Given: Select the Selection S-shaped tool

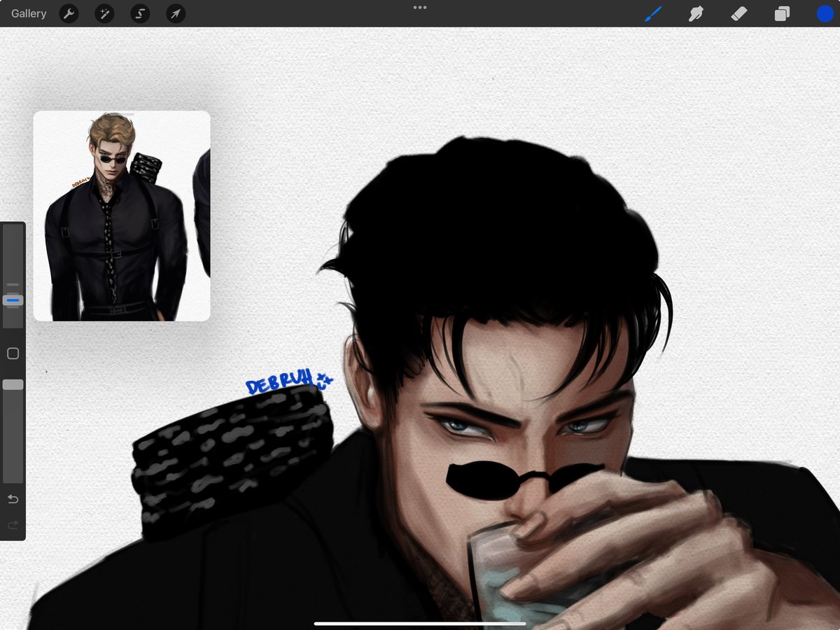Looking at the screenshot, I should point(140,13).
